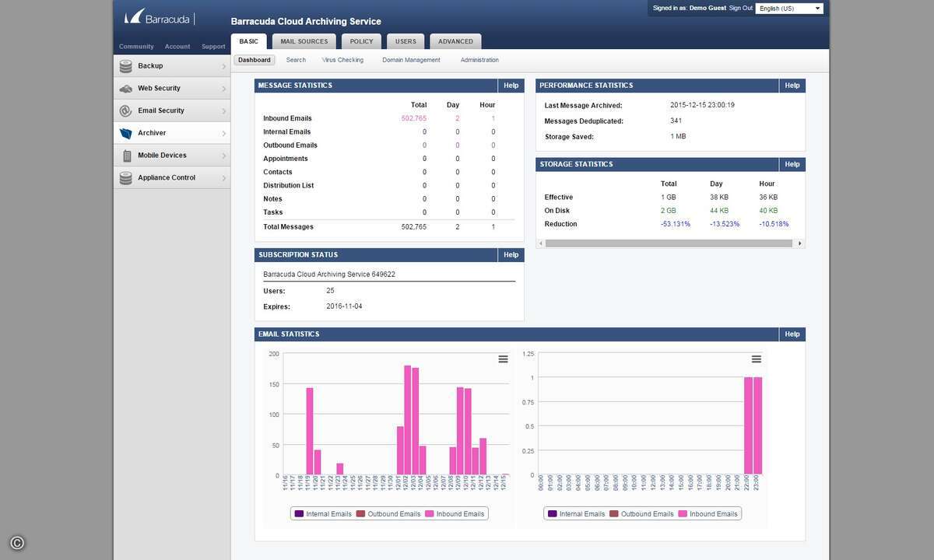Click the Account link
The image size is (934, 560).
click(x=177, y=47)
